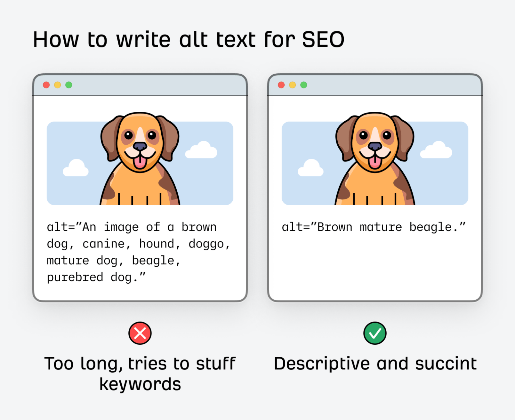Select the beagle illustration in the left window

(x=140, y=157)
